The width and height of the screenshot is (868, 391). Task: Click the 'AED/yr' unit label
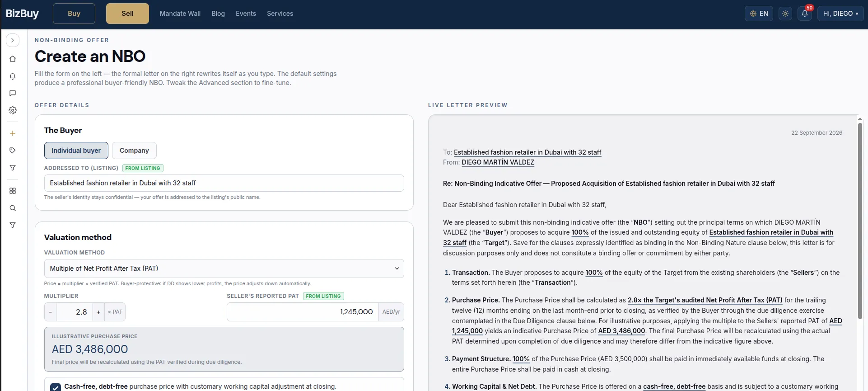coord(391,312)
